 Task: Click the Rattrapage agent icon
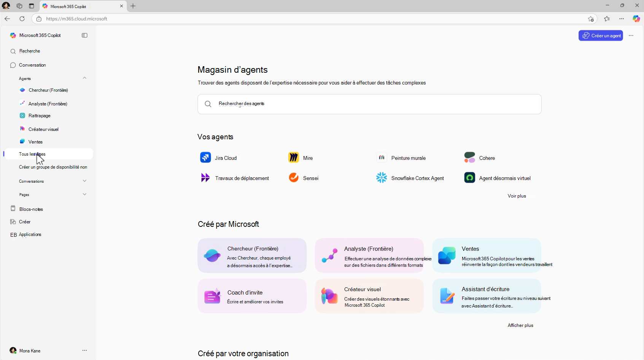tap(22, 115)
